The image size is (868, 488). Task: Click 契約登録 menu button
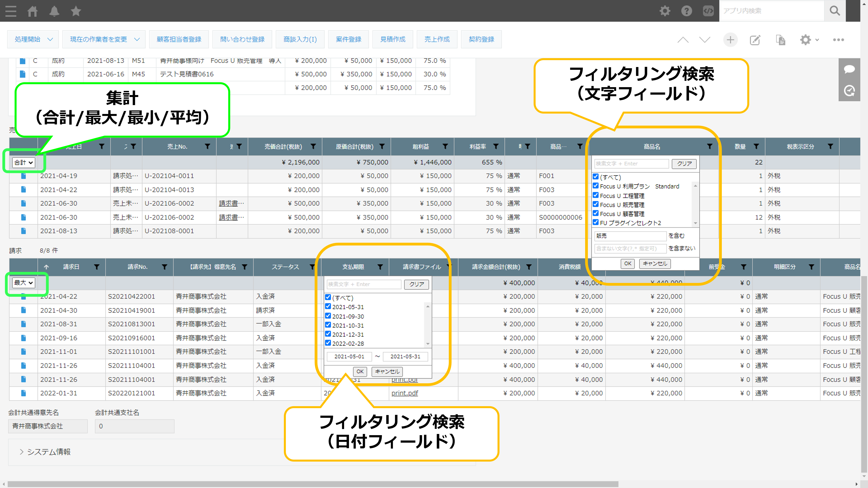coord(481,39)
